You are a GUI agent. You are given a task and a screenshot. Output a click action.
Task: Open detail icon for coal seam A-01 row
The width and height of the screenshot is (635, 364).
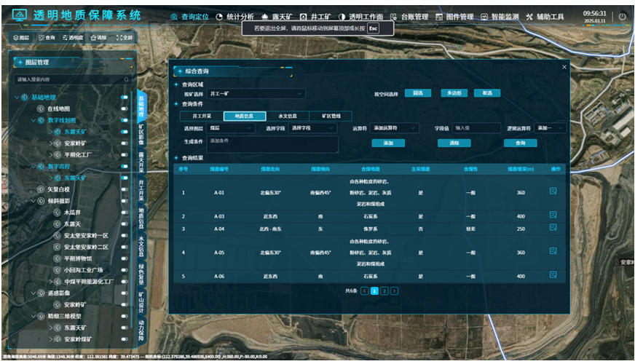(553, 191)
